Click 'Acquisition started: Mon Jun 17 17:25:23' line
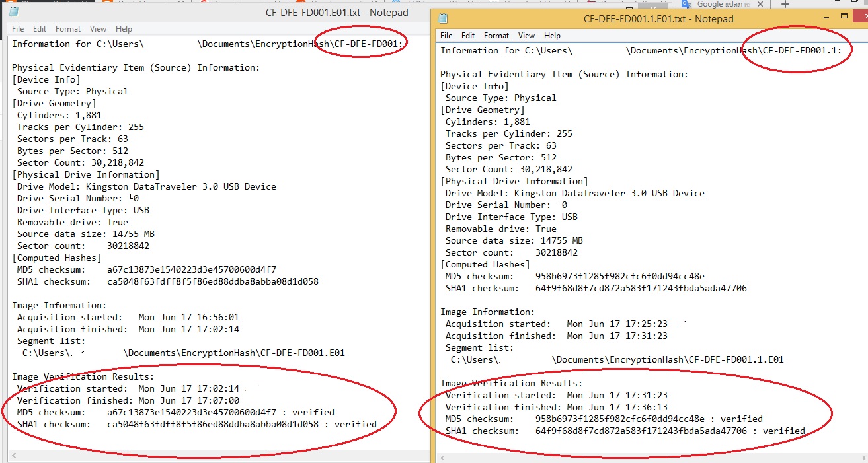 [x=557, y=324]
